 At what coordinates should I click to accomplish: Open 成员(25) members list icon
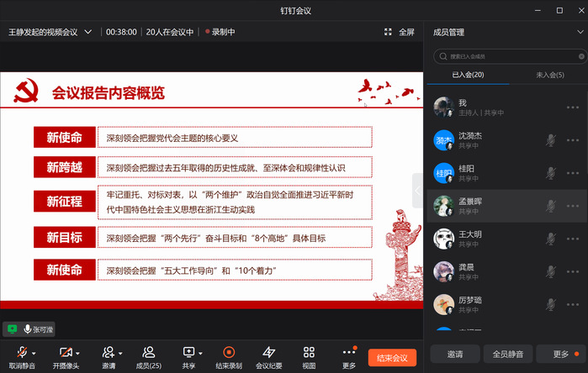(x=148, y=353)
